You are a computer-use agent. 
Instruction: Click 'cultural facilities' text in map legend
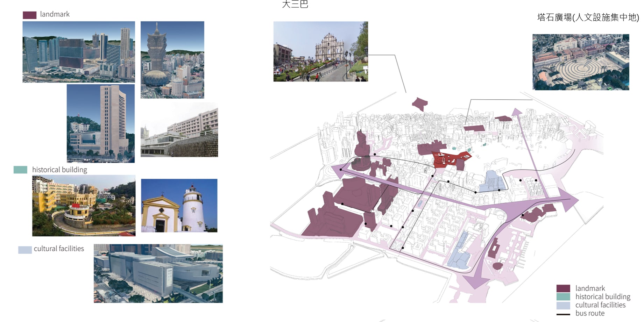pyautogui.click(x=600, y=305)
